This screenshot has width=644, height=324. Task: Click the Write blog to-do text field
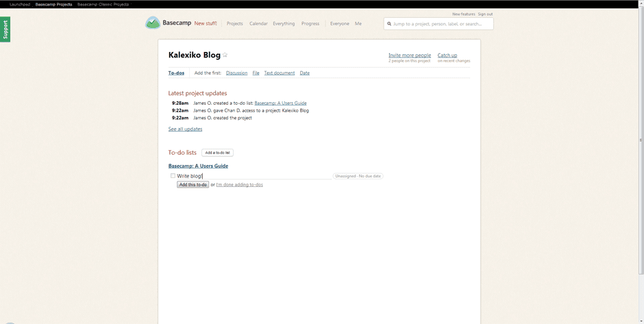pyautogui.click(x=253, y=176)
